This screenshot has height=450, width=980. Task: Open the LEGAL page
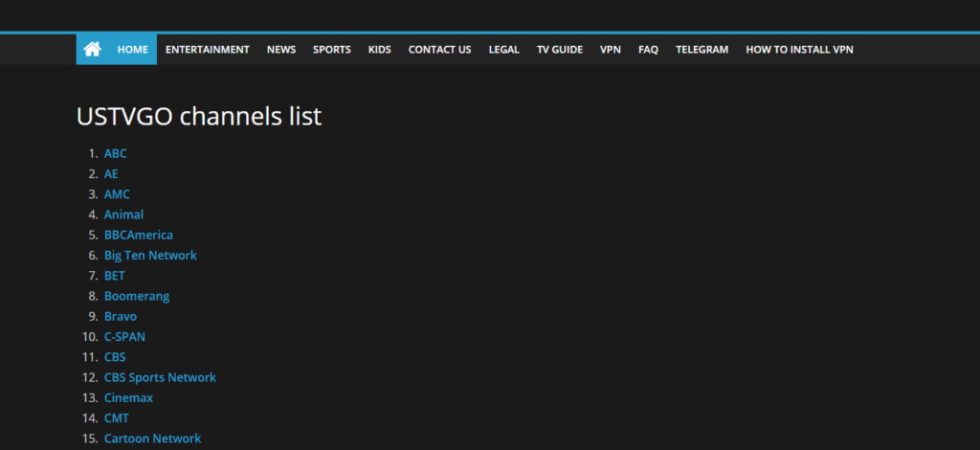(503, 50)
